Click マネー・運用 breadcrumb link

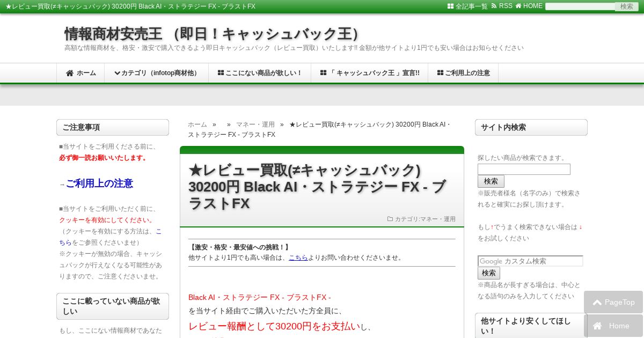[255, 124]
